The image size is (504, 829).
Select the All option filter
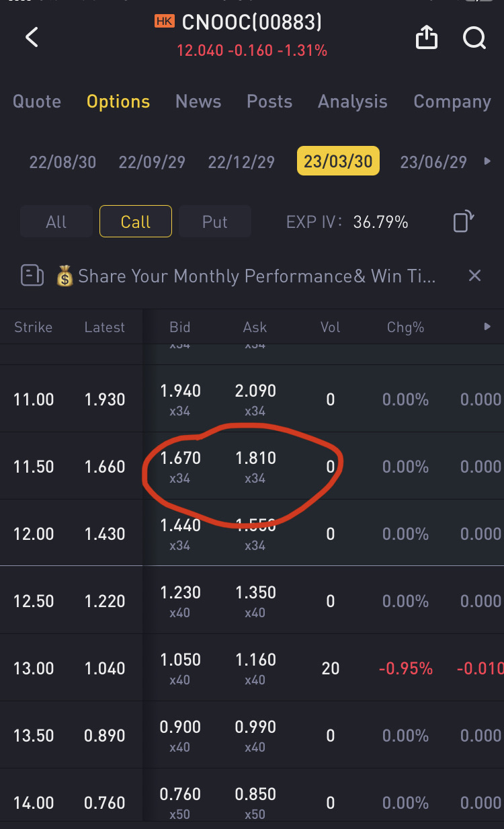tap(56, 222)
